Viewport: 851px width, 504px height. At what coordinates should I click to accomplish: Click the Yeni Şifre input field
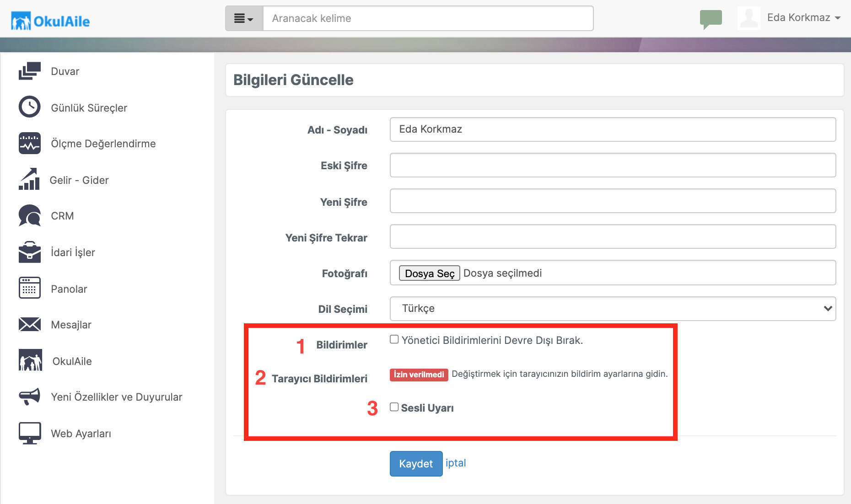point(613,201)
